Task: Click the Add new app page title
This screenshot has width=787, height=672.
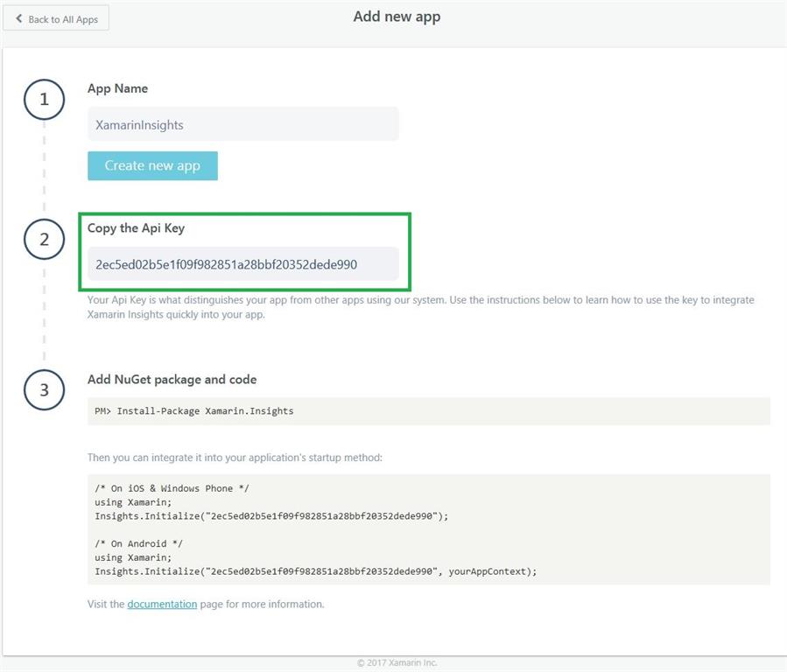Action: click(x=396, y=16)
